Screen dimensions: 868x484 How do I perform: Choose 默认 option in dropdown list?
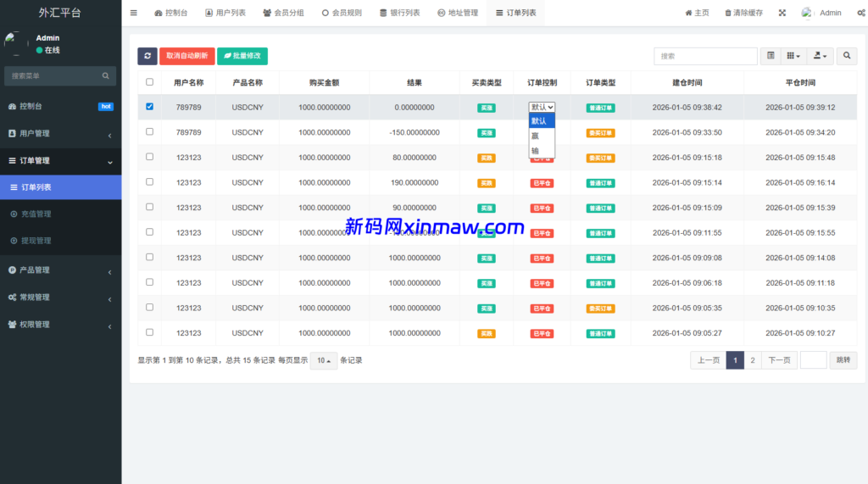click(x=542, y=120)
